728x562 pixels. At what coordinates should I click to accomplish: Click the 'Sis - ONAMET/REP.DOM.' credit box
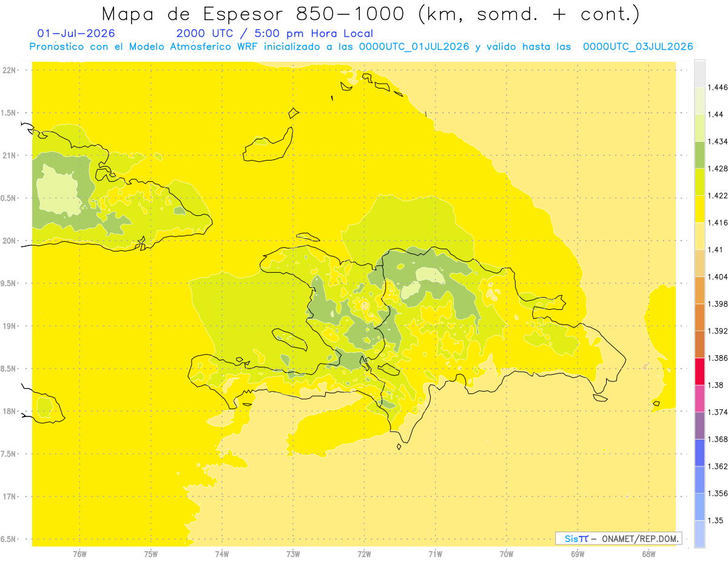[x=619, y=538]
